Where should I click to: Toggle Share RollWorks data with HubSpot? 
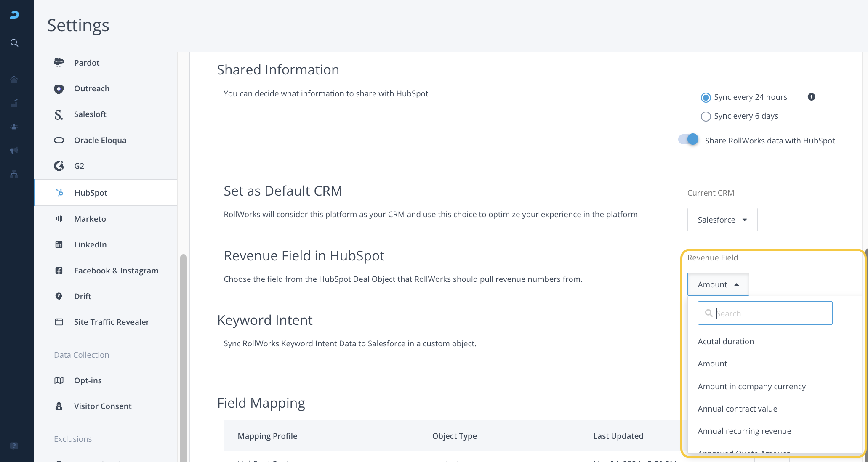688,140
